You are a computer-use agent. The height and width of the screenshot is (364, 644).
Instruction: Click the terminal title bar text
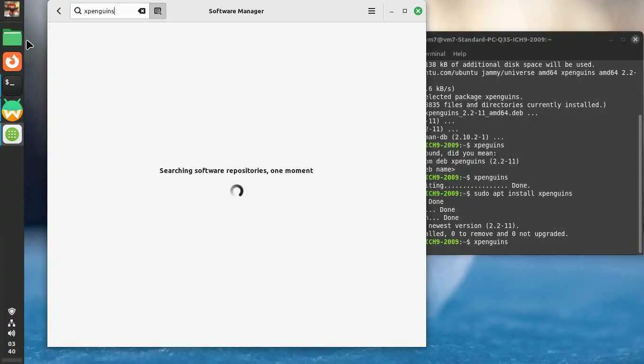click(x=489, y=39)
